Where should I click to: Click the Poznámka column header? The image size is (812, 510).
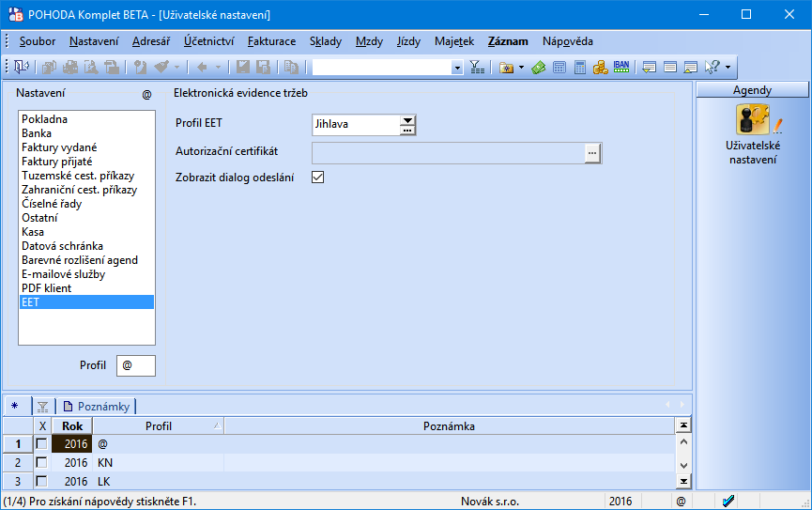449,426
